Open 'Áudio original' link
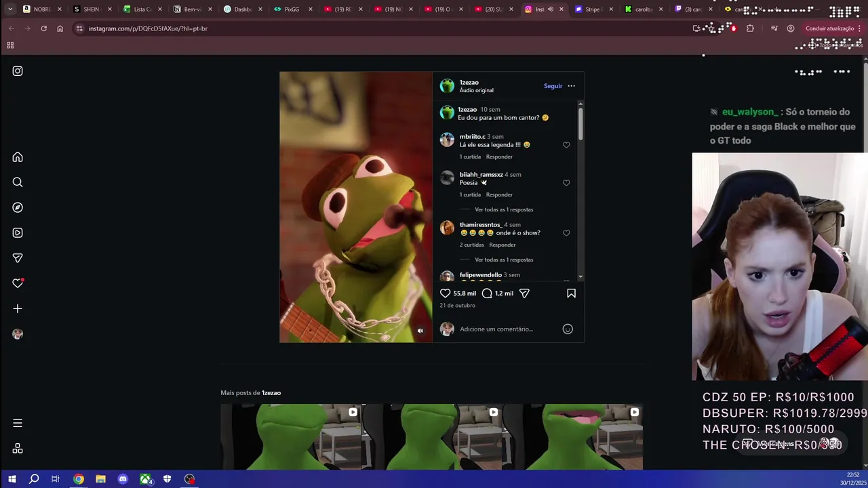This screenshot has width=868, height=488. 477,90
